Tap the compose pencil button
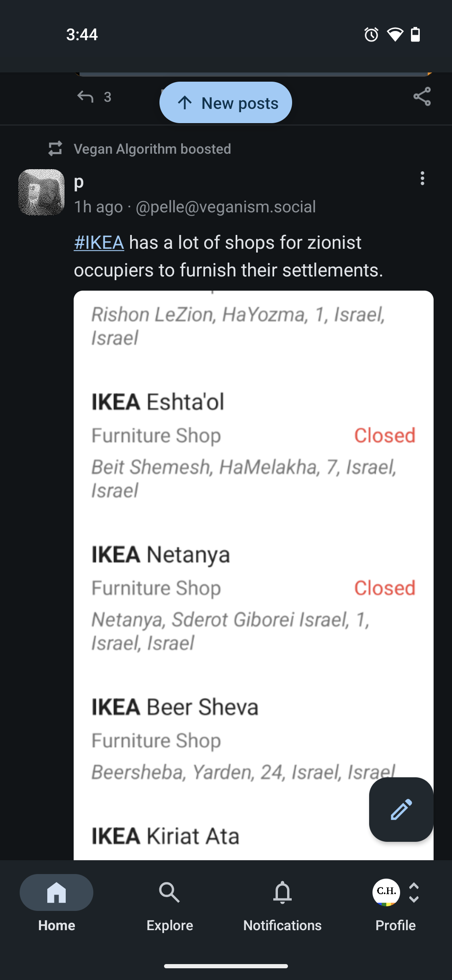The image size is (452, 980). point(401,809)
